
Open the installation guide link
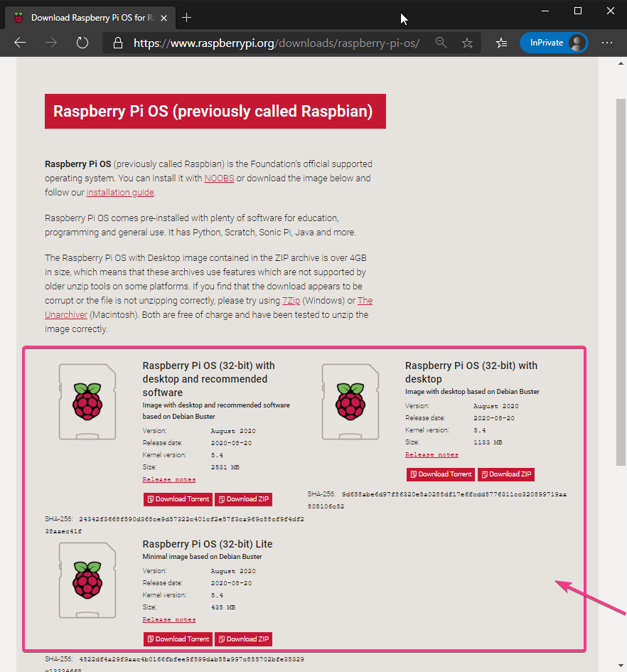click(x=120, y=193)
